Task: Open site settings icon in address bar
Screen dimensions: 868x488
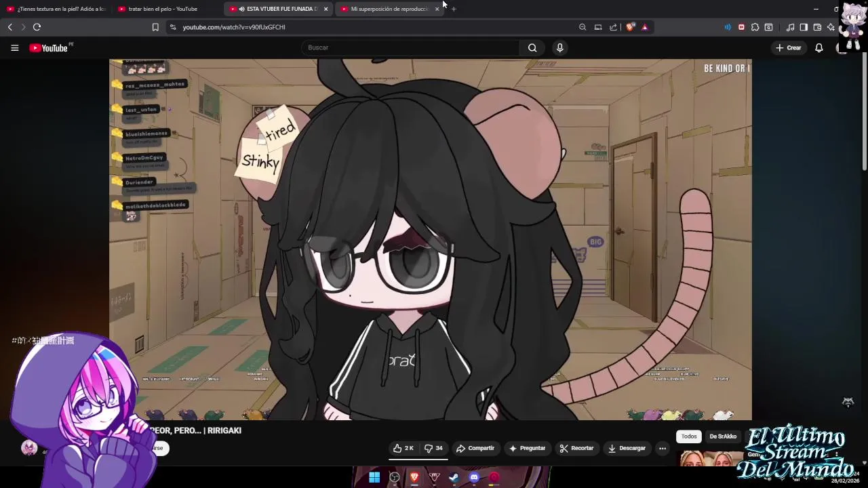Action: click(173, 27)
